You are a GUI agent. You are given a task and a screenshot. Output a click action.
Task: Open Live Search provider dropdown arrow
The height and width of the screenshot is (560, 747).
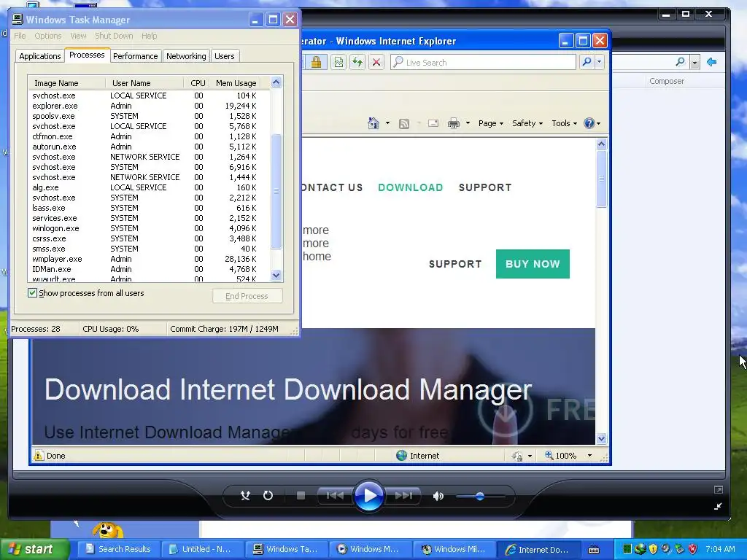pos(600,62)
